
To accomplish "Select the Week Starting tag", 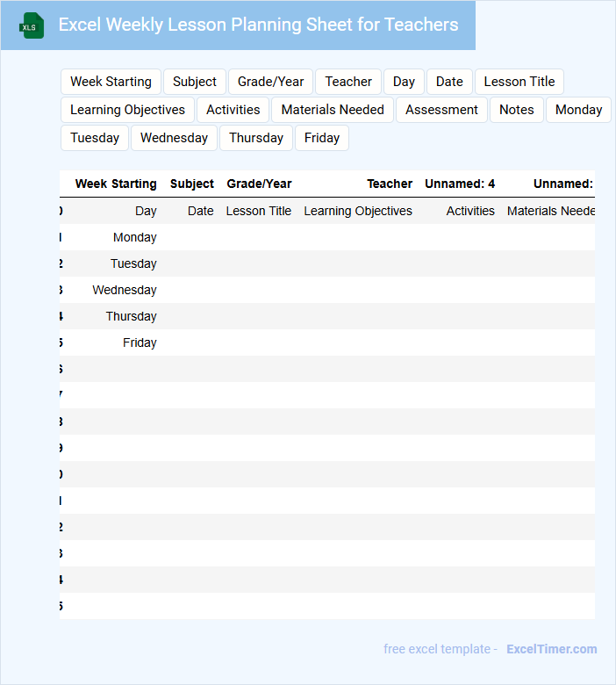I will coord(111,82).
